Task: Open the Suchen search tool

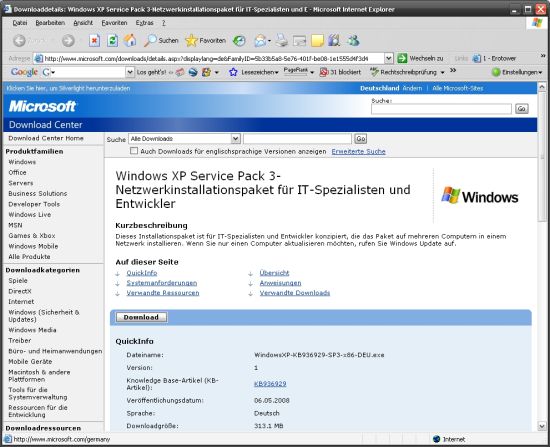Action: tap(161, 41)
